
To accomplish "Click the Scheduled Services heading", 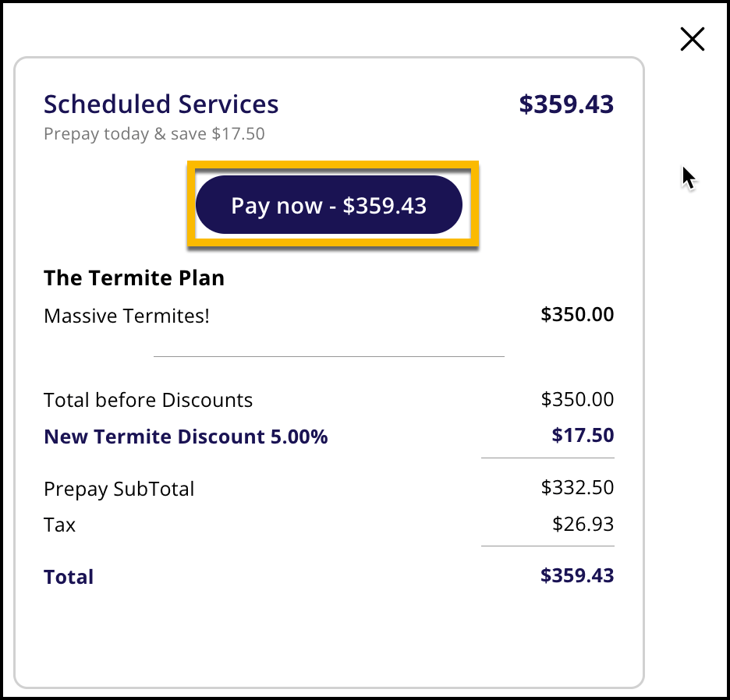I will click(x=161, y=104).
